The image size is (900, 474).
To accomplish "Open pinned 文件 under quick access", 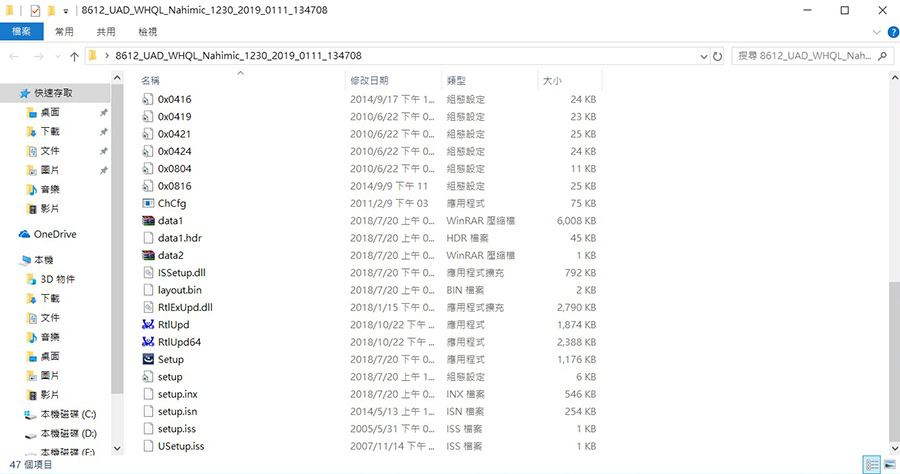I will [x=50, y=151].
